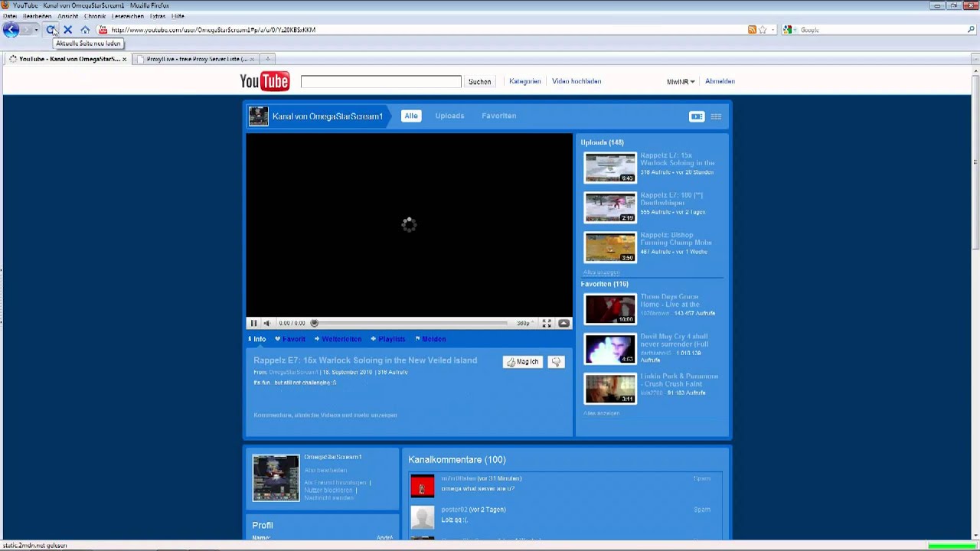Click the Google search box in the toolbar
Image resolution: width=980 pixels, height=551 pixels.
(x=880, y=30)
